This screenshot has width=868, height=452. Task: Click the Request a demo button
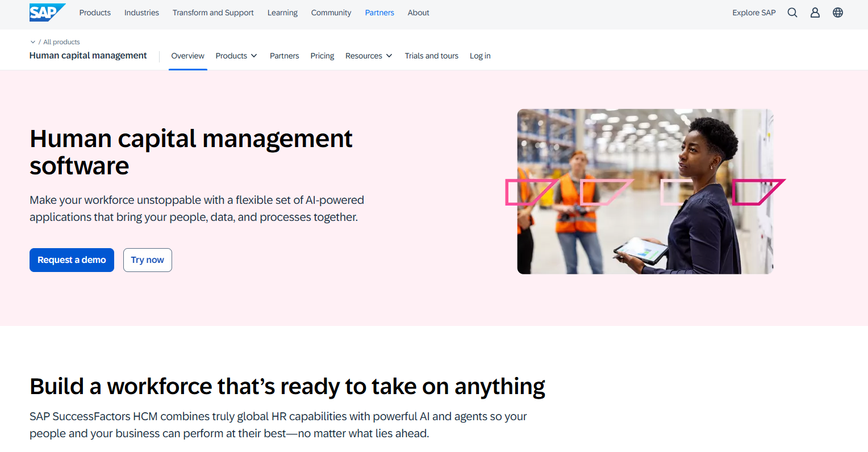pos(72,260)
